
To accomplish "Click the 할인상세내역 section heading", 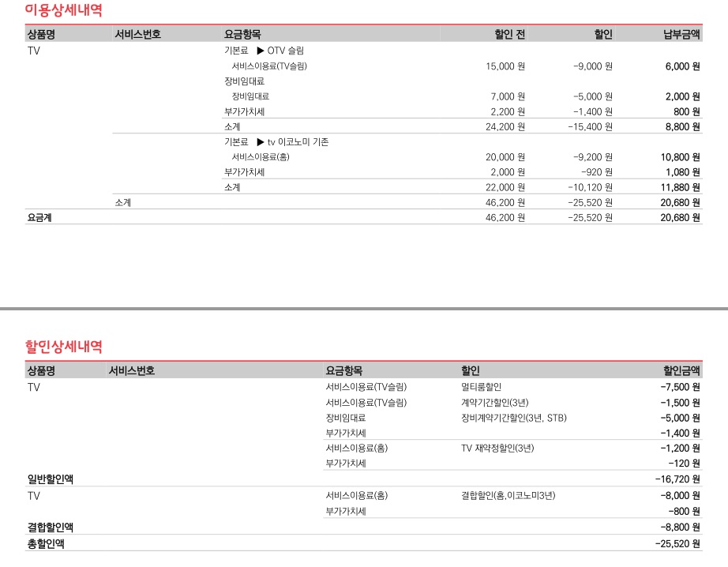I will tap(63, 346).
